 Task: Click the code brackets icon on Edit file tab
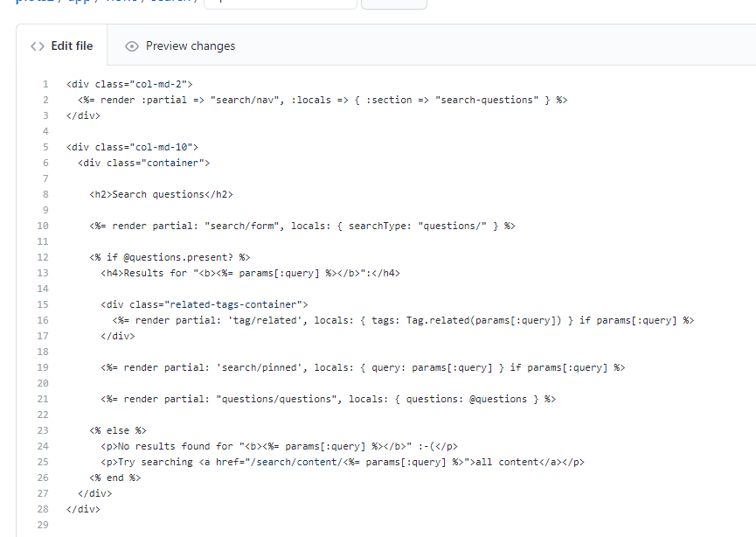click(37, 45)
